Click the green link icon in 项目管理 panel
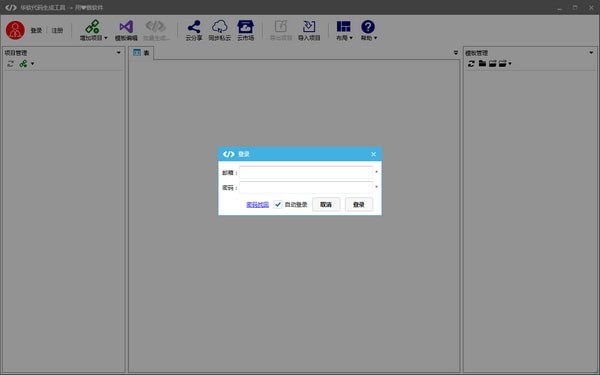 pos(23,64)
